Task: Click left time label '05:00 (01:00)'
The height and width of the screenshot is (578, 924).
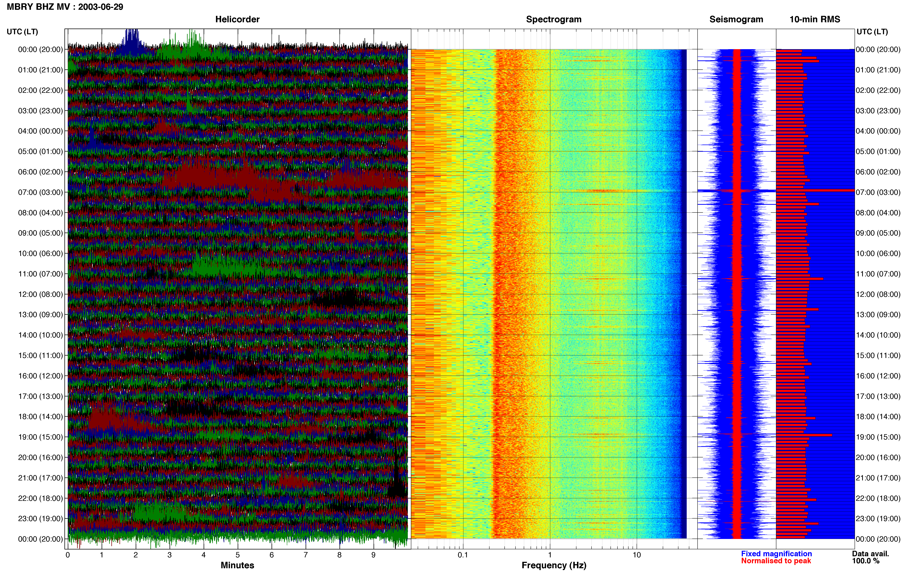Action: [x=40, y=151]
